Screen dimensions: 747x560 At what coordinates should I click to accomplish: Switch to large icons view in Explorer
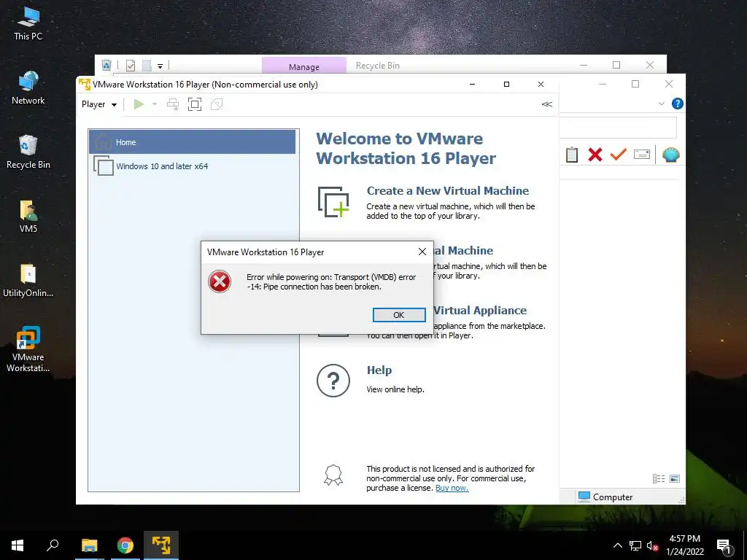pos(675,478)
